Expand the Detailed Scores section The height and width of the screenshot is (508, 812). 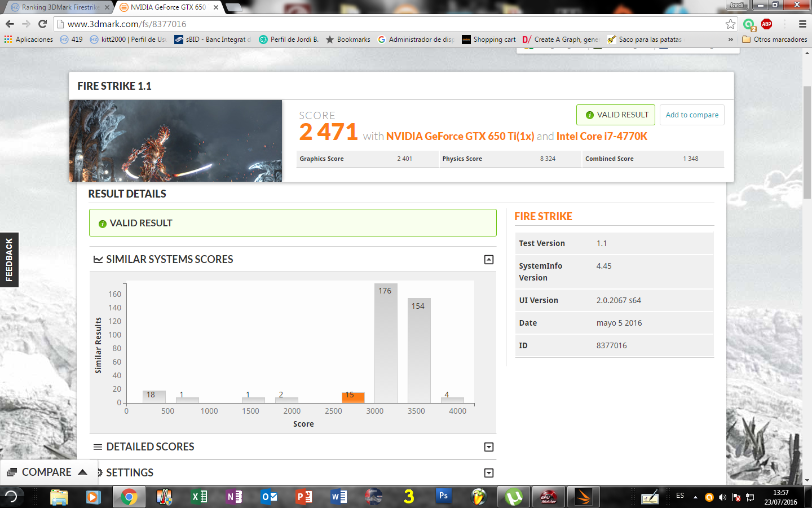(x=489, y=447)
